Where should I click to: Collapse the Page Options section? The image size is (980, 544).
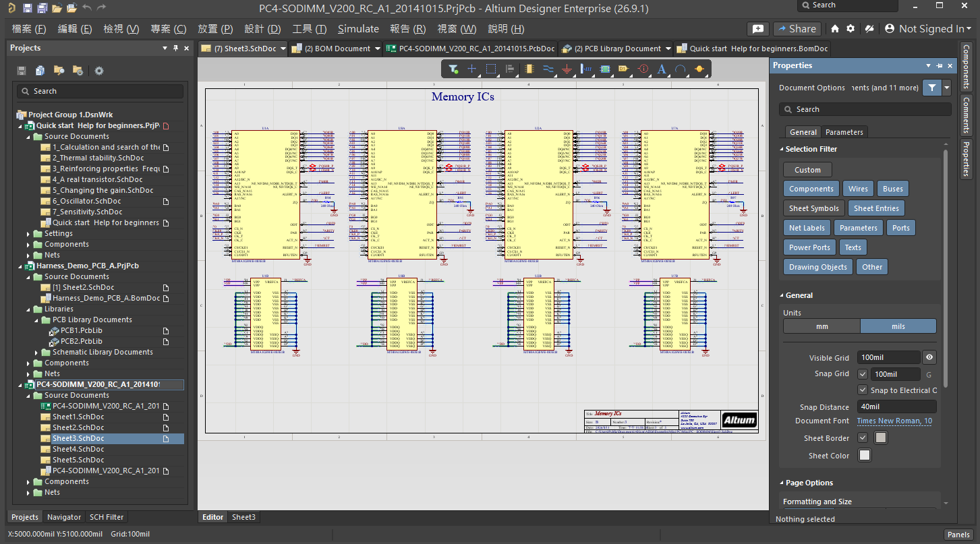click(782, 483)
